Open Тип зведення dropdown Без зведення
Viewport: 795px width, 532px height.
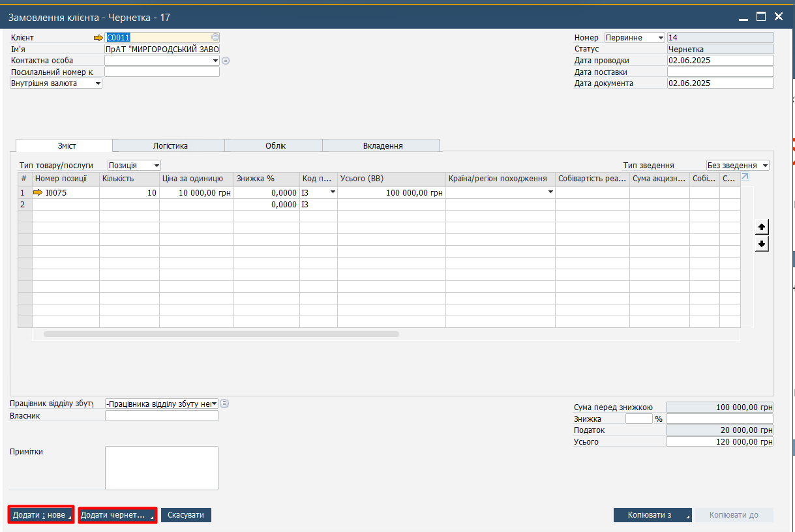coord(765,166)
